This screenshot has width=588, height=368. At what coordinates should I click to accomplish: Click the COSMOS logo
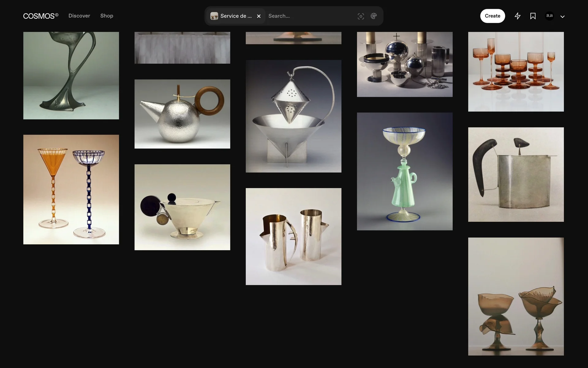pos(40,16)
